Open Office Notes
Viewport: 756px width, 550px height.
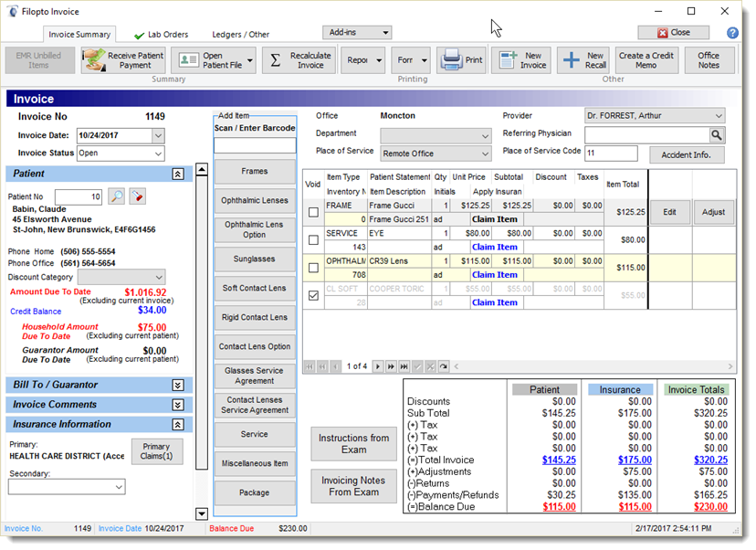(x=709, y=60)
